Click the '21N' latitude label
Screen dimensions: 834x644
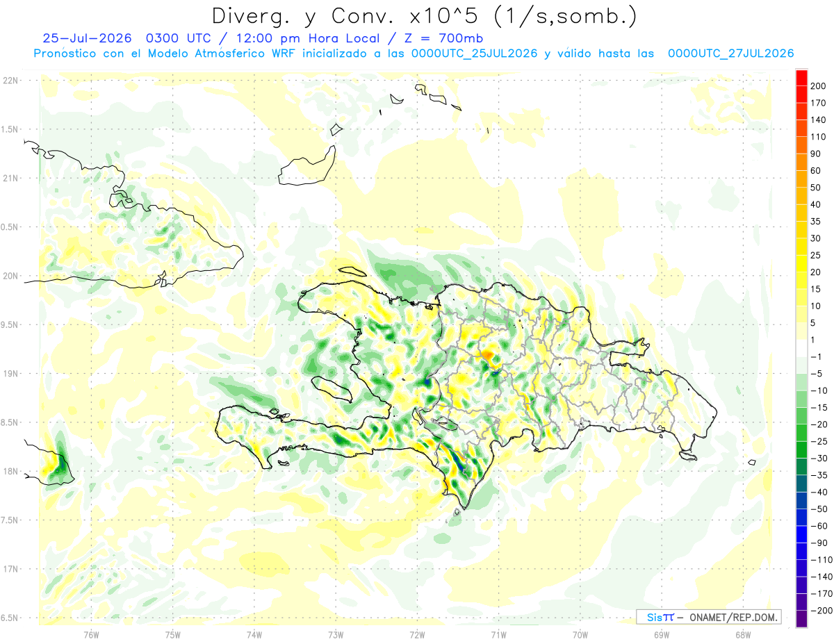point(10,178)
